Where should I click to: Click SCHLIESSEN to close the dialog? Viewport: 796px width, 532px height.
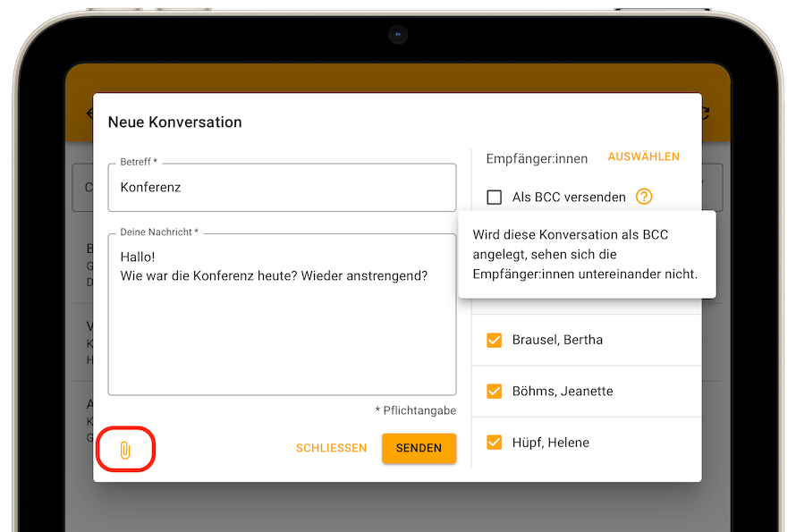[x=331, y=448]
